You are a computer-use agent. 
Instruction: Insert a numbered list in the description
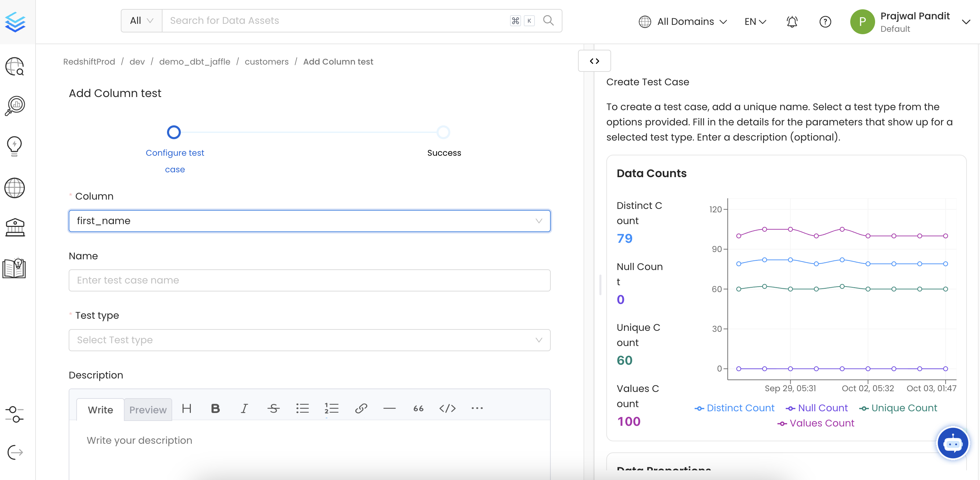(x=331, y=409)
